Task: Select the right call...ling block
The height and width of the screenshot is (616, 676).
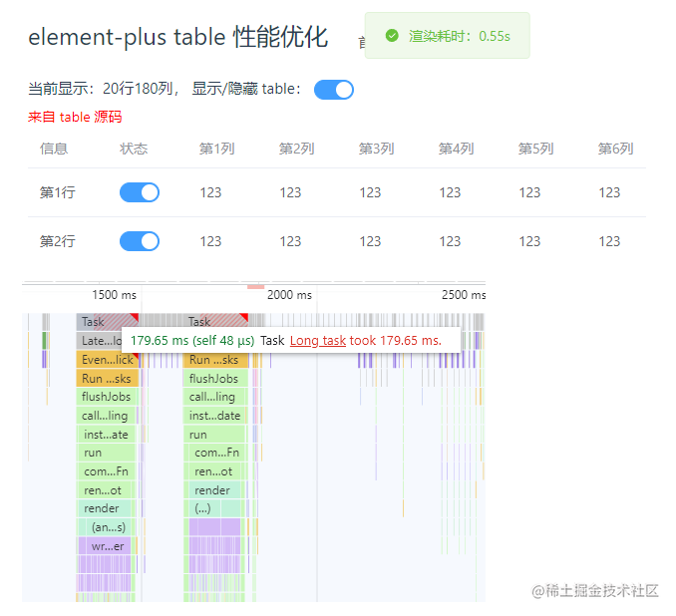Action: point(214,397)
